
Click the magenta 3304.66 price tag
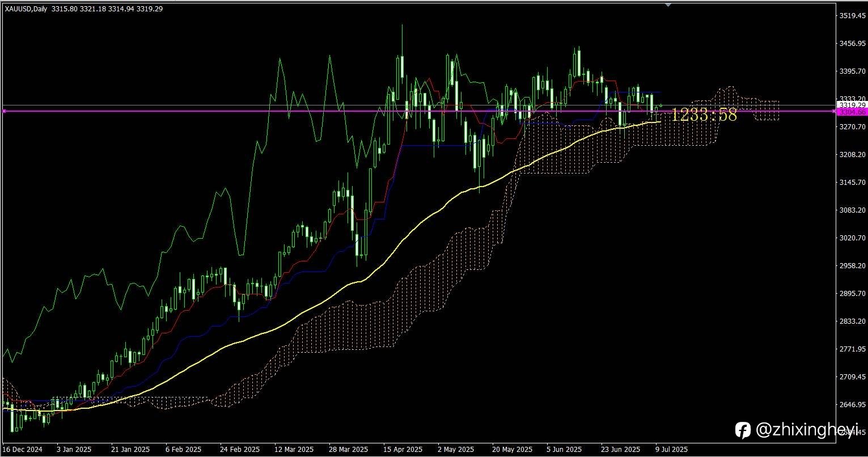point(853,112)
